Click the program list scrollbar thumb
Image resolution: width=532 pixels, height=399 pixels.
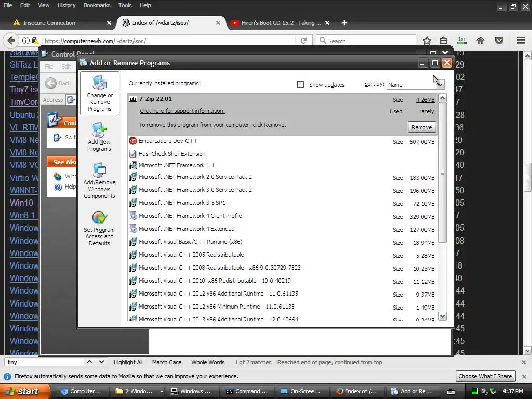pyautogui.click(x=443, y=173)
